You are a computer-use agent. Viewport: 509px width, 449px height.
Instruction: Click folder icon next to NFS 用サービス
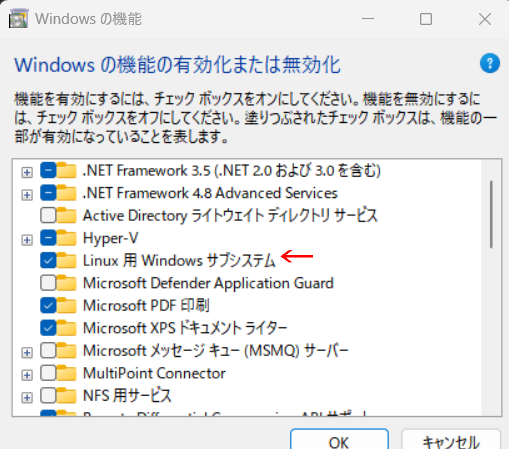pyautogui.click(x=66, y=396)
